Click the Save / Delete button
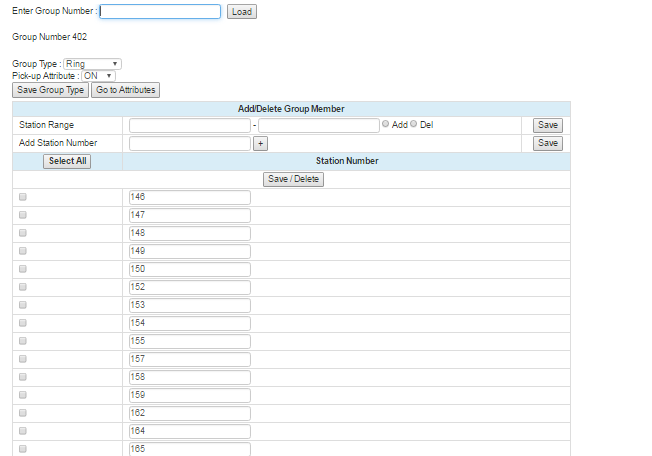This screenshot has height=456, width=652. 293,179
